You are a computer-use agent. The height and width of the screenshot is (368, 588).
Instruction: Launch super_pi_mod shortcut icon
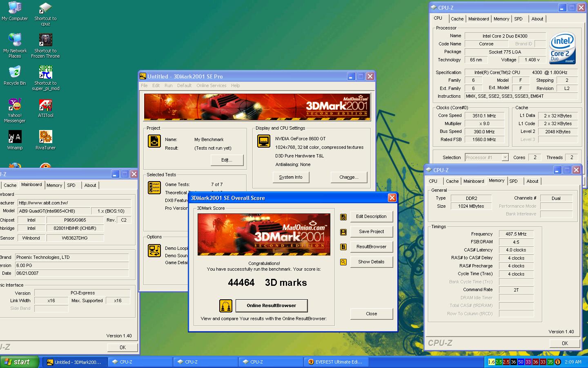tap(45, 78)
